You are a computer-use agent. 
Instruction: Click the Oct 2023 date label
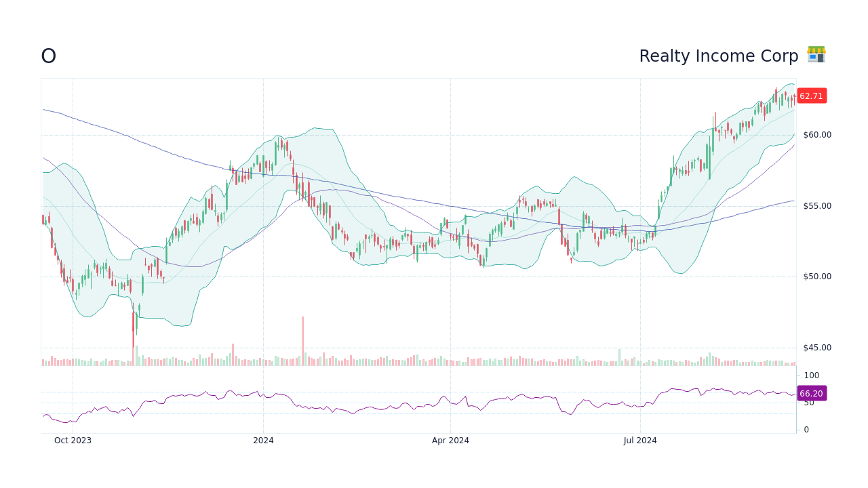tap(73, 441)
